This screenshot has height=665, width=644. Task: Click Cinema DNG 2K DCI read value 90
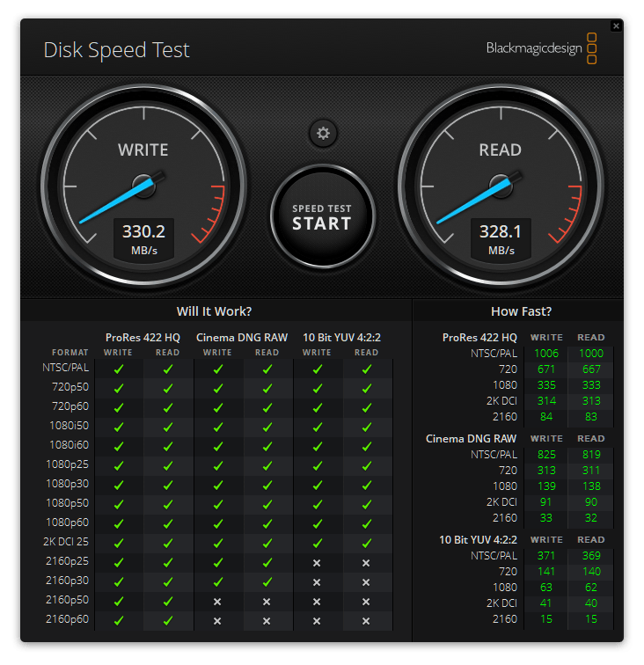[591, 502]
